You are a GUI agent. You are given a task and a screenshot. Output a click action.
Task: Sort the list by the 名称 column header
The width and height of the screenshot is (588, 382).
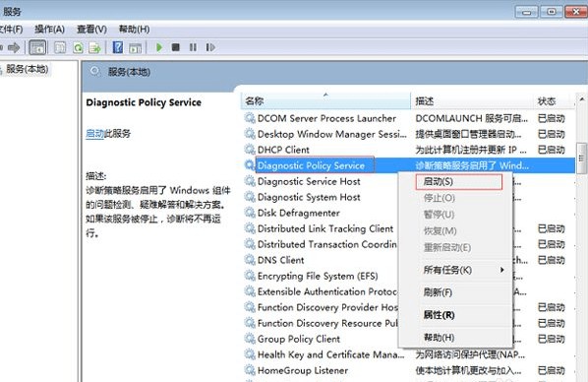(x=325, y=101)
